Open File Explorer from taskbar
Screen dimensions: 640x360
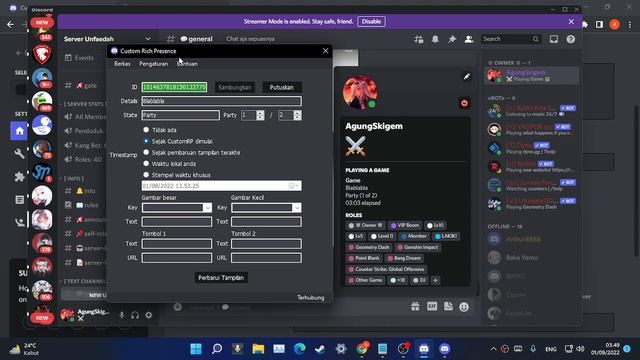tap(258, 349)
